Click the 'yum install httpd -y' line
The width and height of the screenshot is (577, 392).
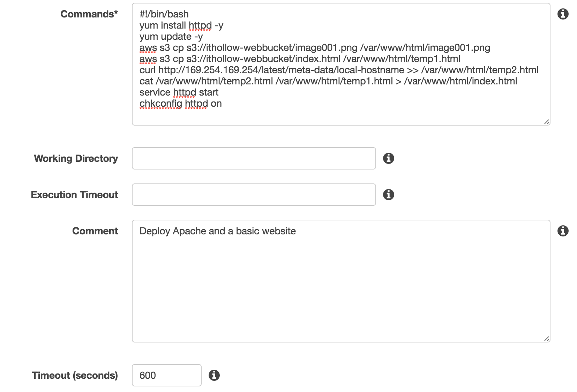pyautogui.click(x=181, y=25)
